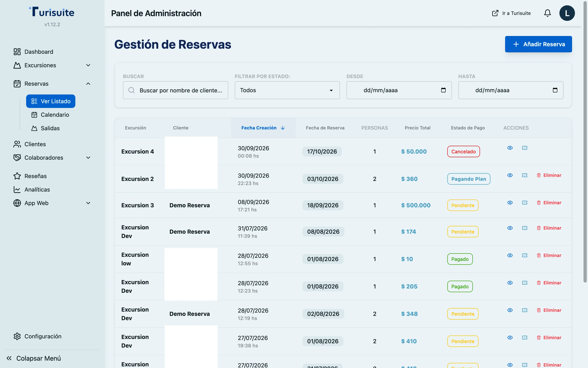Click ticket icon in the $ 348 row
The height and width of the screenshot is (368, 588).
click(525, 310)
